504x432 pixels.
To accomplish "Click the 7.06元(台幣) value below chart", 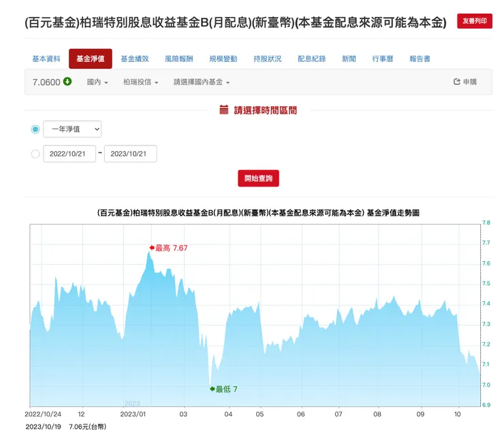I will tap(87, 427).
